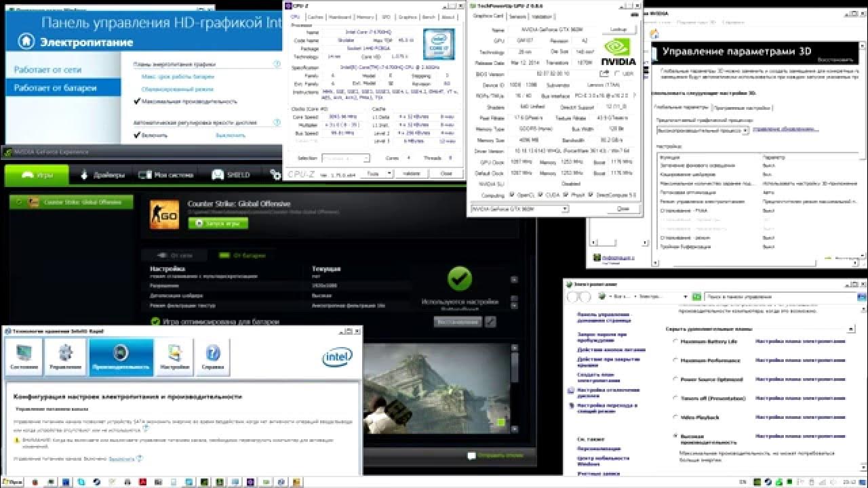Open the settings gears icon in GeForce Experience

coord(275,175)
